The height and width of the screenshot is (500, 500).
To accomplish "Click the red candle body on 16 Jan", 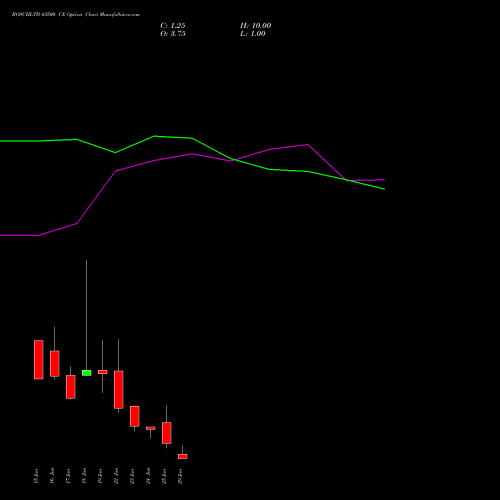I will 55,364.
